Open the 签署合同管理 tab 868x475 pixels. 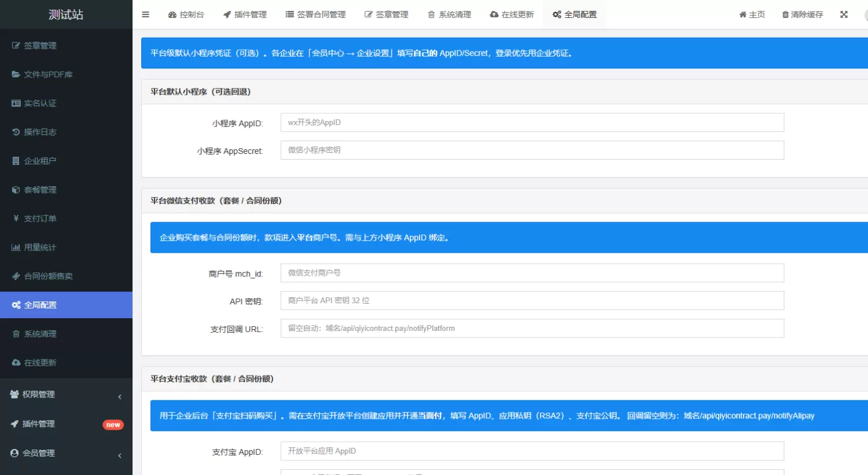click(315, 14)
